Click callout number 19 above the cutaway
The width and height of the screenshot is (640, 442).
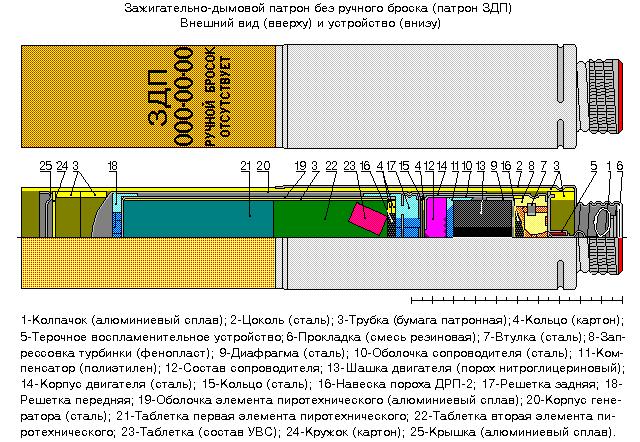(300, 166)
